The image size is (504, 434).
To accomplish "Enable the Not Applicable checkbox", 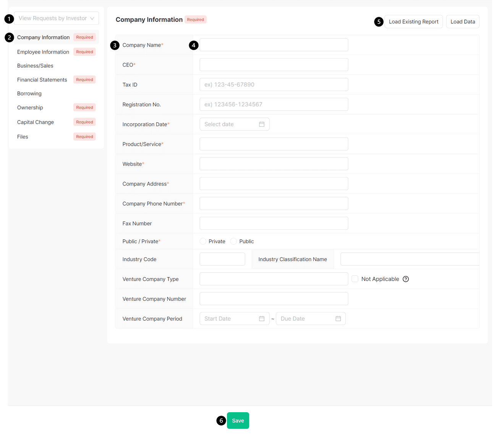I will click(355, 279).
